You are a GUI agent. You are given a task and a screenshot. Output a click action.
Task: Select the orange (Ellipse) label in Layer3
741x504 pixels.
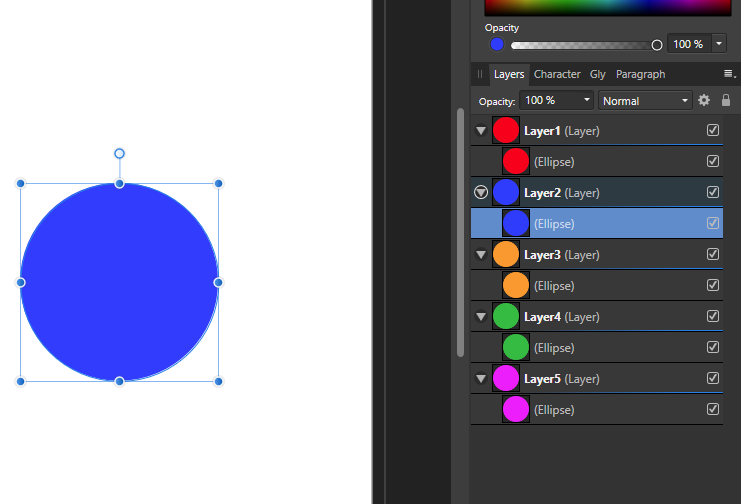(554, 286)
